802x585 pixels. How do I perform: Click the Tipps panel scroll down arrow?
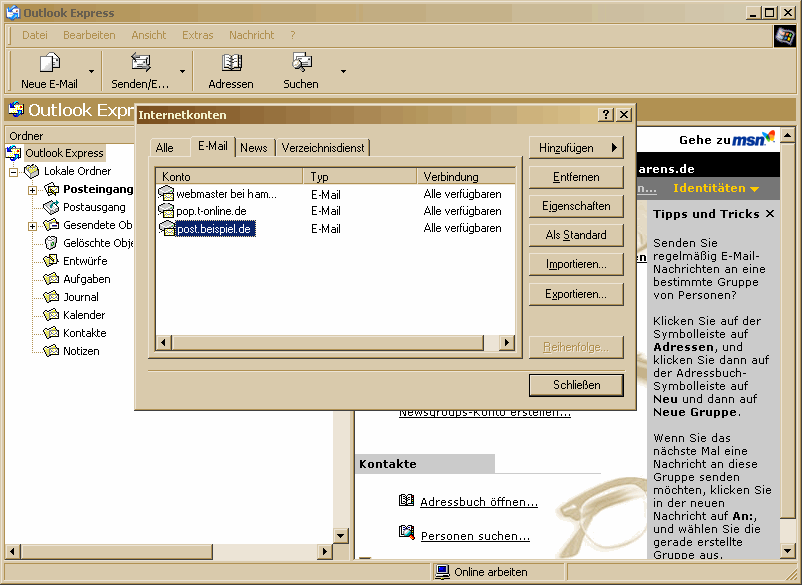point(788,550)
